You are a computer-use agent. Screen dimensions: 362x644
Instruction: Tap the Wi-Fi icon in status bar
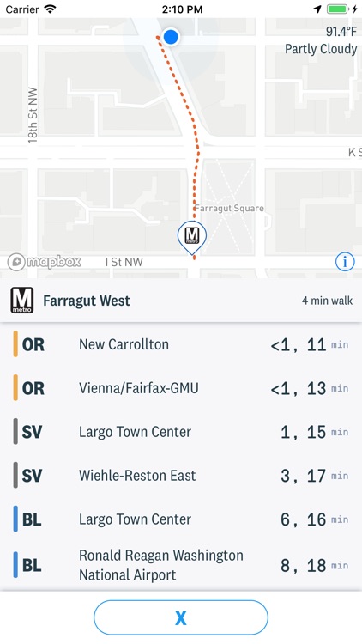(x=50, y=9)
